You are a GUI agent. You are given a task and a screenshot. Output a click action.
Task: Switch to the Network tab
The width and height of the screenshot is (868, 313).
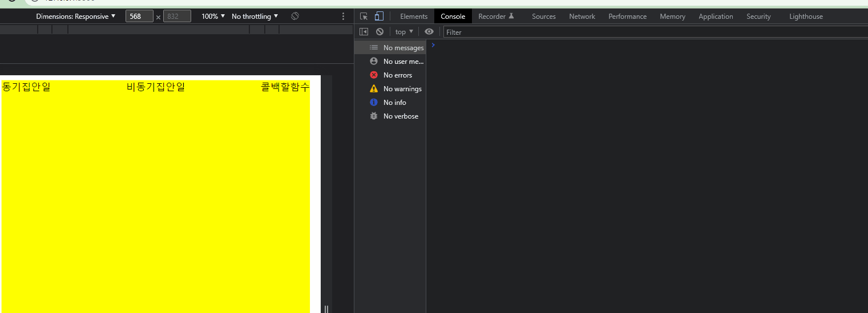point(582,17)
